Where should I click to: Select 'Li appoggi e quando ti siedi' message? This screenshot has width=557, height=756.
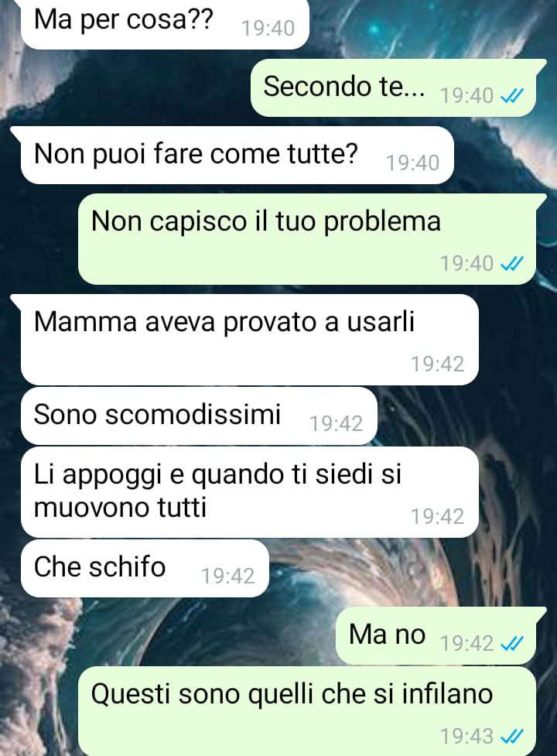pyautogui.click(x=250, y=492)
